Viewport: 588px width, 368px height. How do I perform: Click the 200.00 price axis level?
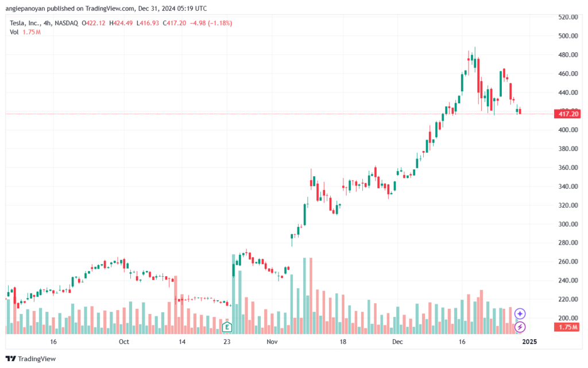(568, 318)
